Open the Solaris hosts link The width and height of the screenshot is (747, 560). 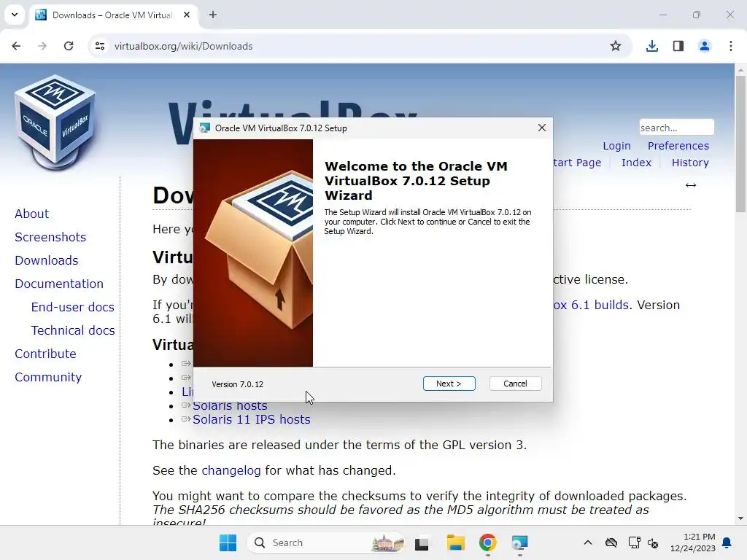pyautogui.click(x=230, y=405)
